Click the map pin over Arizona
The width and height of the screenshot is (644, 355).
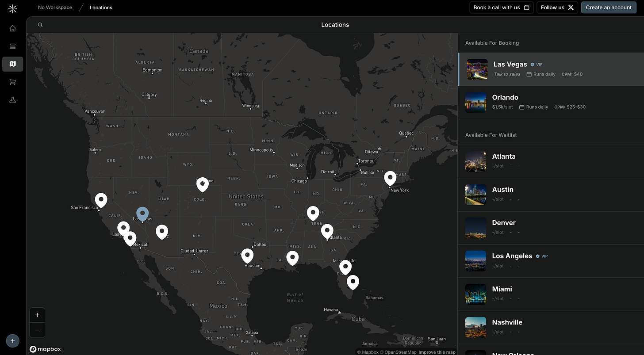[x=162, y=232]
